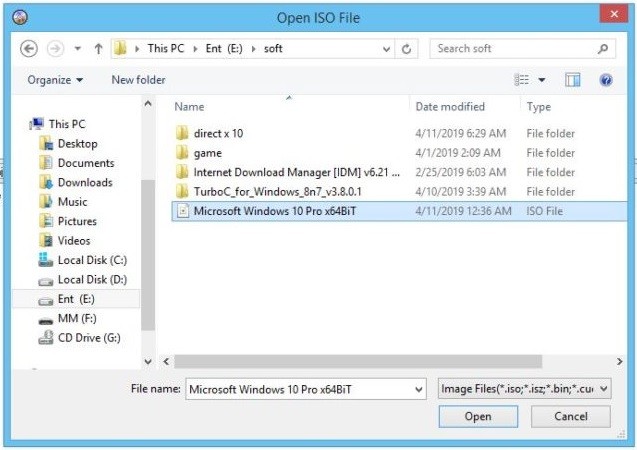
Task: Open Downloads in the sidebar
Action: click(x=76, y=182)
